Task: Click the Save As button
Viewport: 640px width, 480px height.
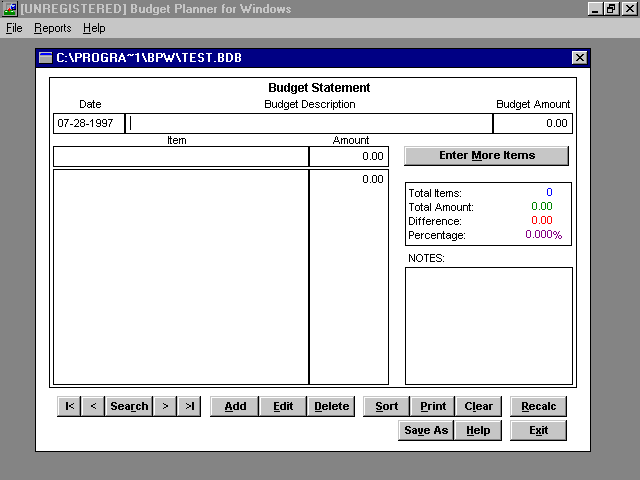Action: pyautogui.click(x=425, y=430)
